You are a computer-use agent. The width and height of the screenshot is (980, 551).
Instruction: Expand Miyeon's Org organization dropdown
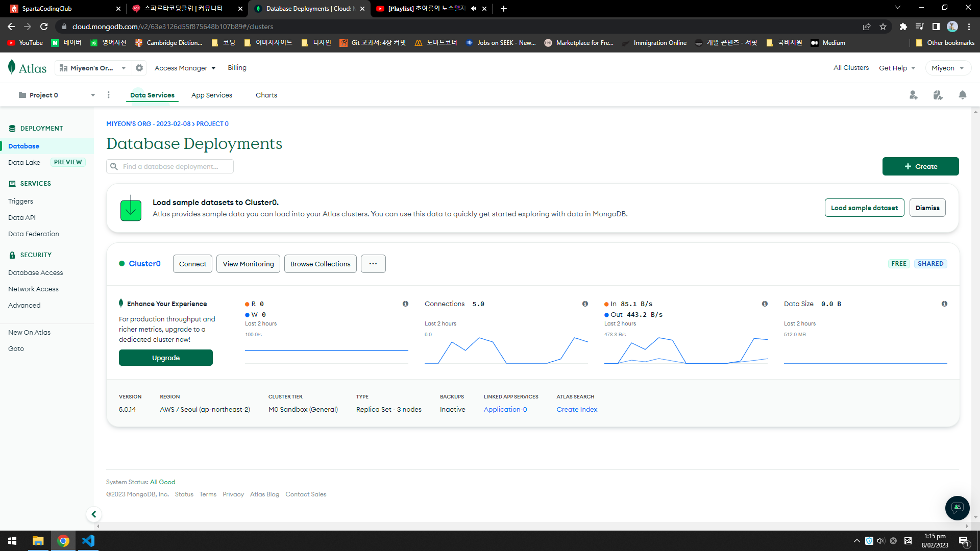(93, 68)
